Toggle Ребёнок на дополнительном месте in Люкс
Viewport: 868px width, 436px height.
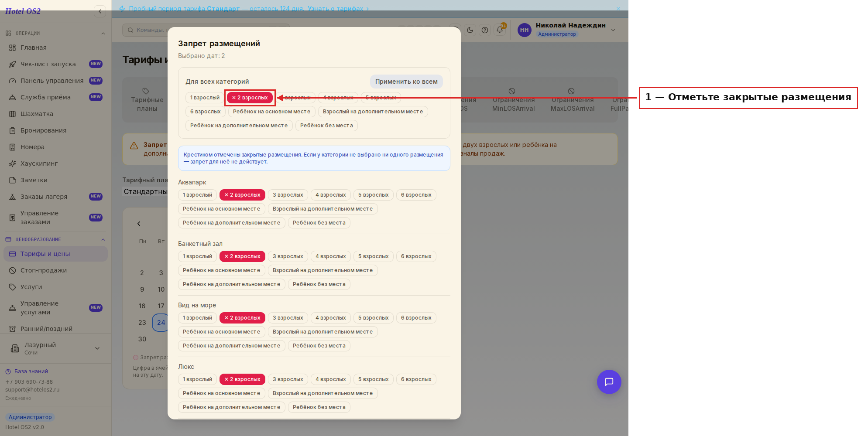(231, 407)
